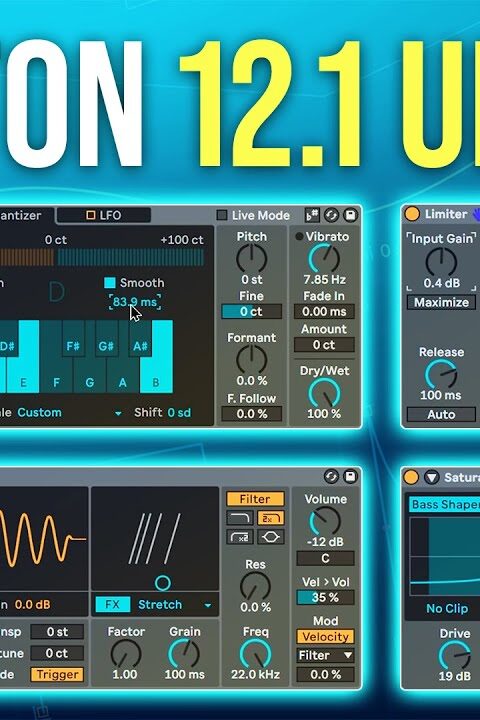Select the notch filter shape icon
The width and height of the screenshot is (480, 720).
[x=270, y=537]
